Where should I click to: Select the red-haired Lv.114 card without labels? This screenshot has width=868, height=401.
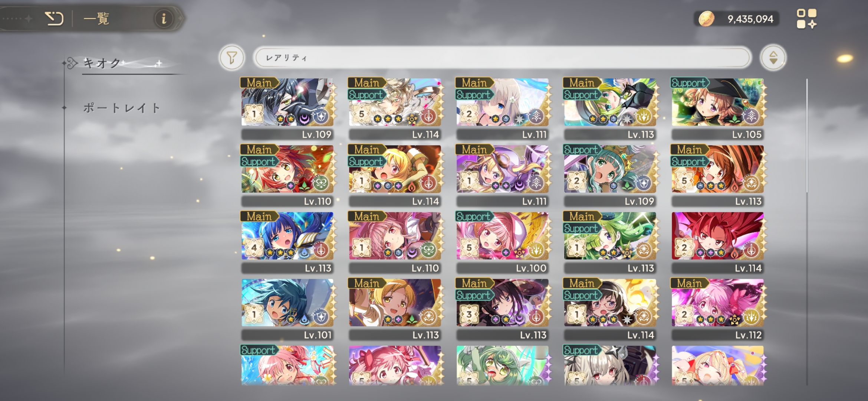[x=718, y=242]
